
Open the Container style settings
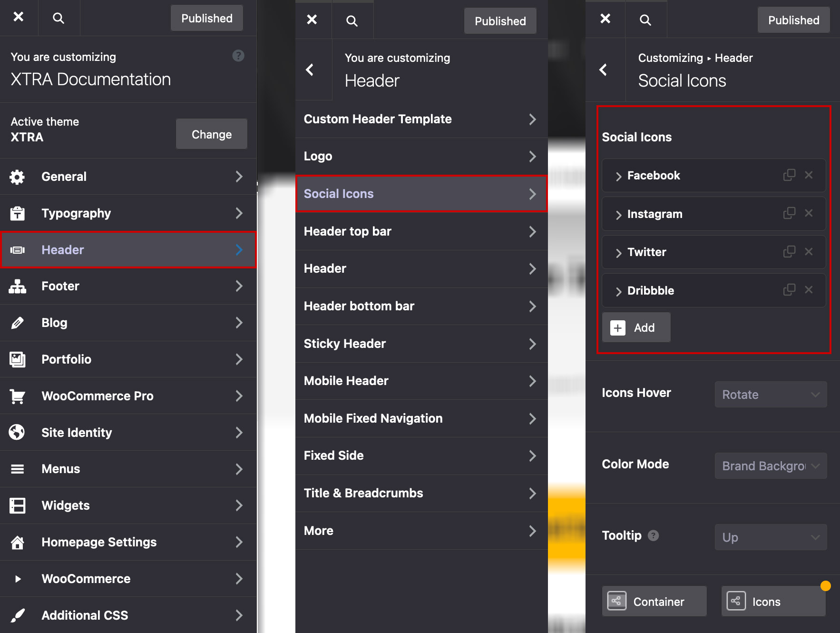(x=654, y=602)
